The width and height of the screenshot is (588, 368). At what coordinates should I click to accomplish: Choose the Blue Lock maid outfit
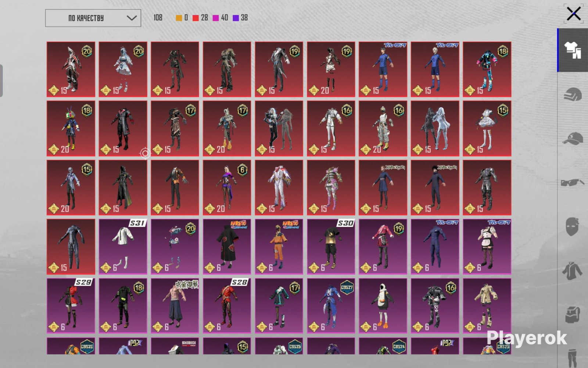pos(487,247)
